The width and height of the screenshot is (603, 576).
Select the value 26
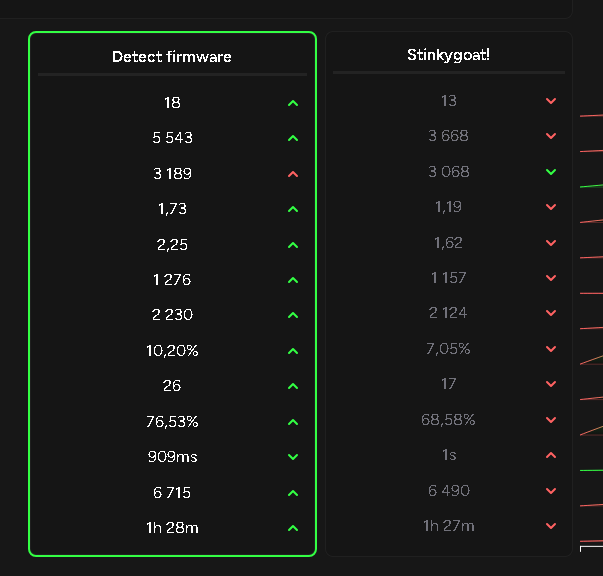point(172,386)
